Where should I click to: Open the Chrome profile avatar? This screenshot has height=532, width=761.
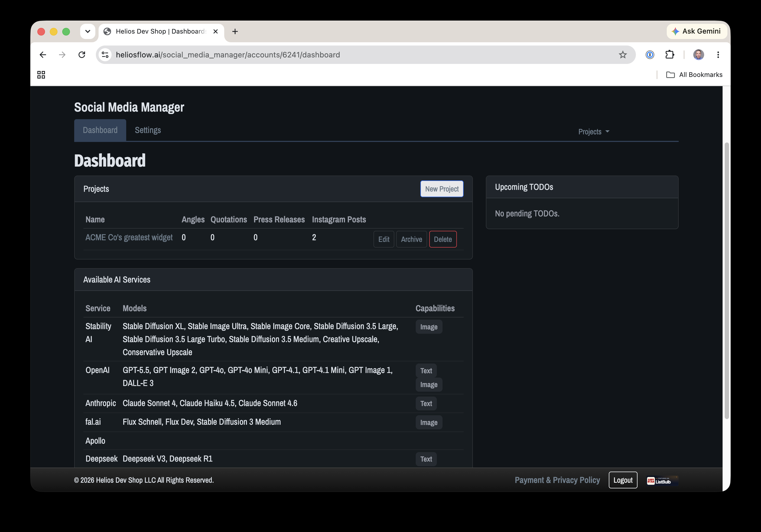(698, 55)
